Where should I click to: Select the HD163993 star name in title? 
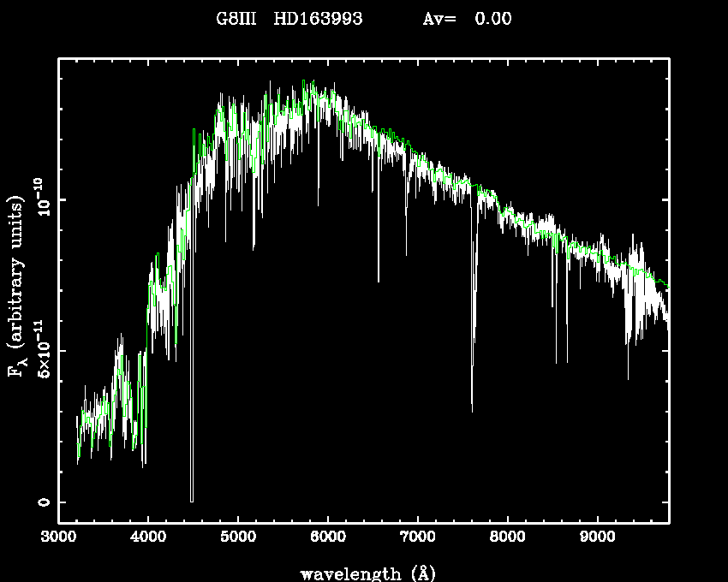pos(318,19)
